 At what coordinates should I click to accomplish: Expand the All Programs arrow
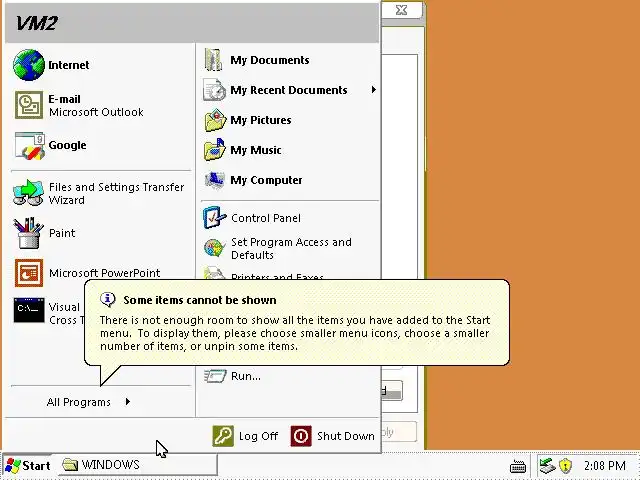(x=128, y=402)
